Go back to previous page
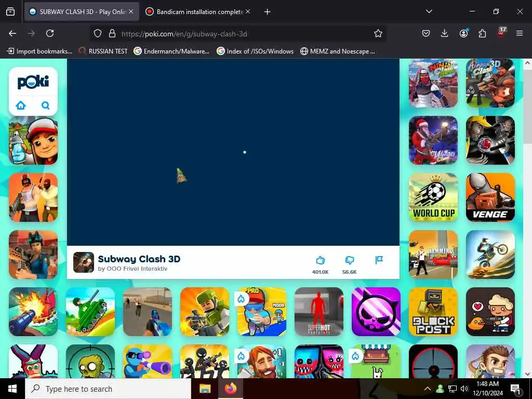This screenshot has height=399, width=532. click(12, 33)
